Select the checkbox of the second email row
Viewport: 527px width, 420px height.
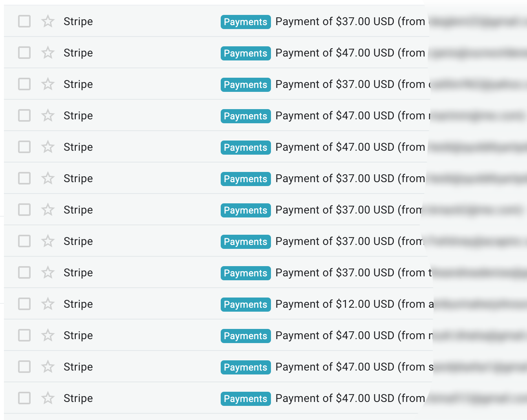(x=24, y=53)
